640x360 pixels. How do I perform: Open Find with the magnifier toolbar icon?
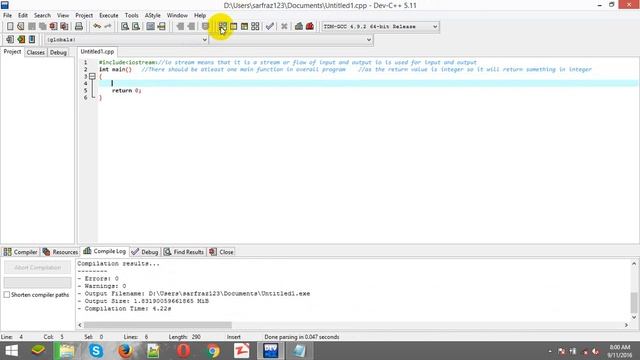[125, 27]
